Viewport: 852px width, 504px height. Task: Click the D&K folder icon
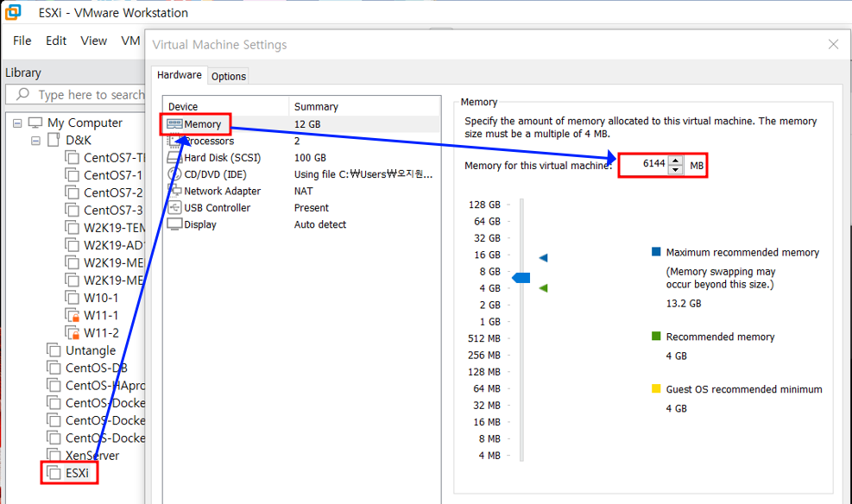[x=54, y=140]
